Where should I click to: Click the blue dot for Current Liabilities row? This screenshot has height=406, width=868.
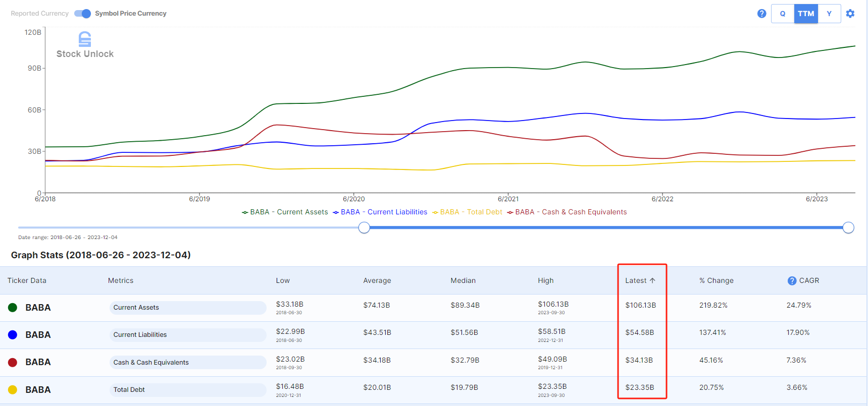13,335
